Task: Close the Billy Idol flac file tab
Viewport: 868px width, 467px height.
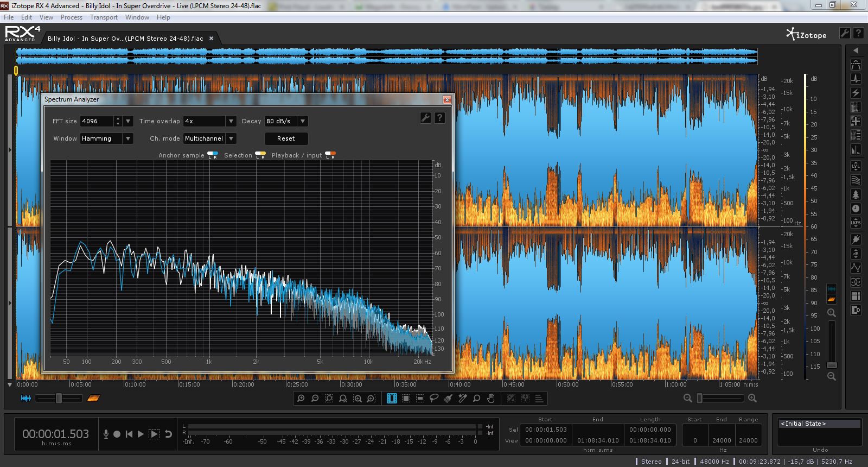Action: click(212, 38)
